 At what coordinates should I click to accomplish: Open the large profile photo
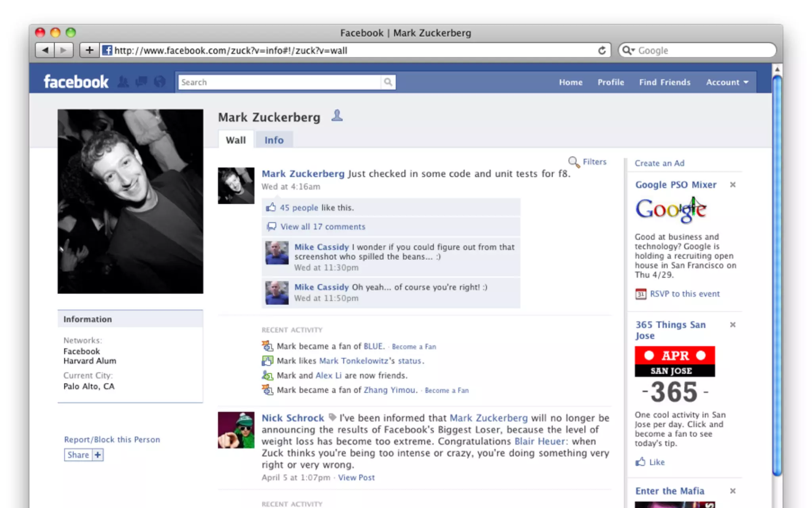[130, 202]
